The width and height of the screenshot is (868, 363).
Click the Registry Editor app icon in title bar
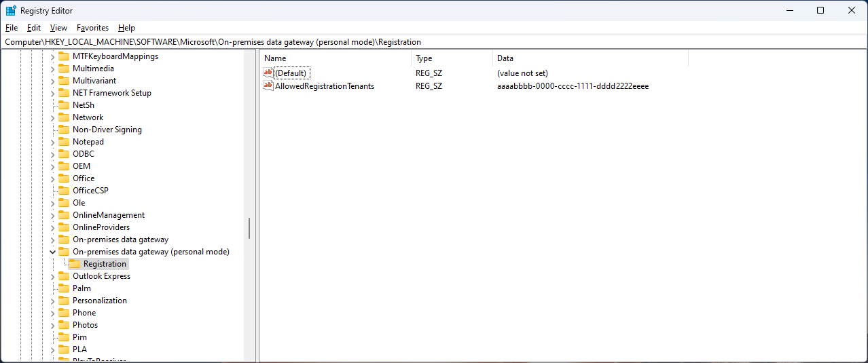tap(11, 11)
